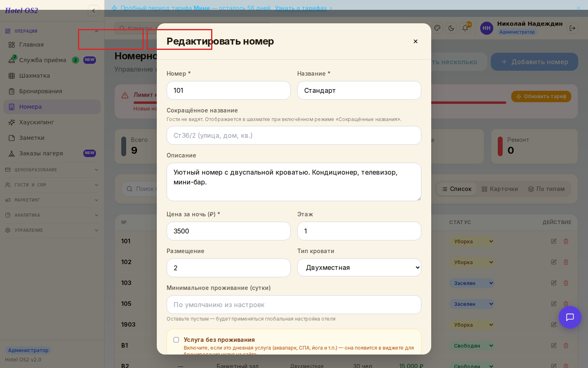Image resolution: width=588 pixels, height=368 pixels.
Task: Expand Аналитика sidebar group
Action: [x=52, y=215]
